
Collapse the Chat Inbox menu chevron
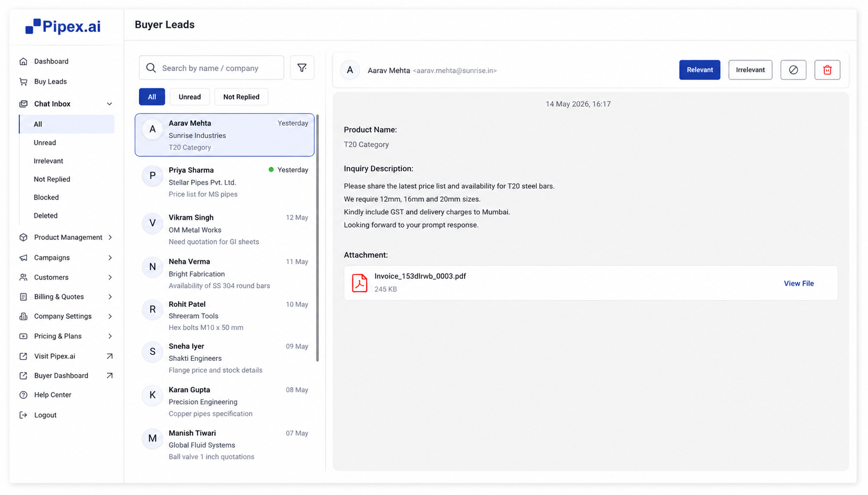[x=110, y=104]
